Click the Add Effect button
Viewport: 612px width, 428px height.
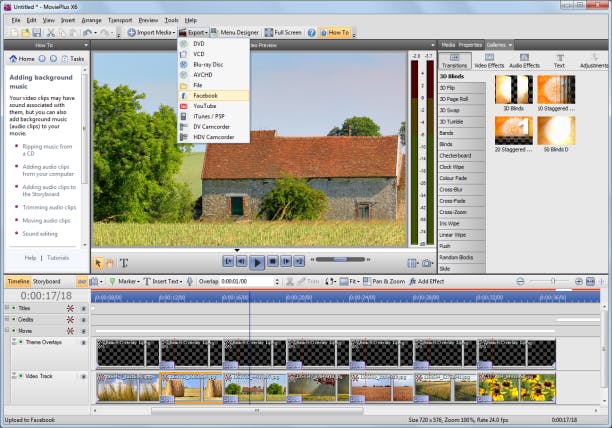426,282
